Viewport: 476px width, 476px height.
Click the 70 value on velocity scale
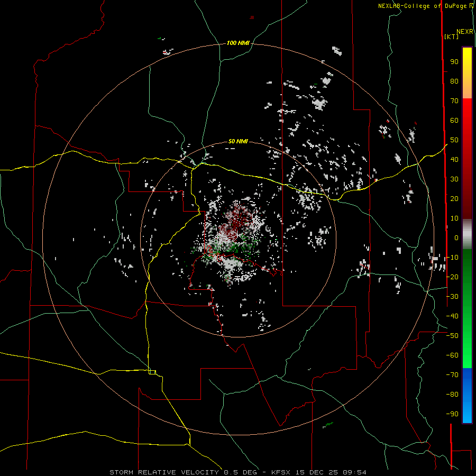tap(454, 101)
